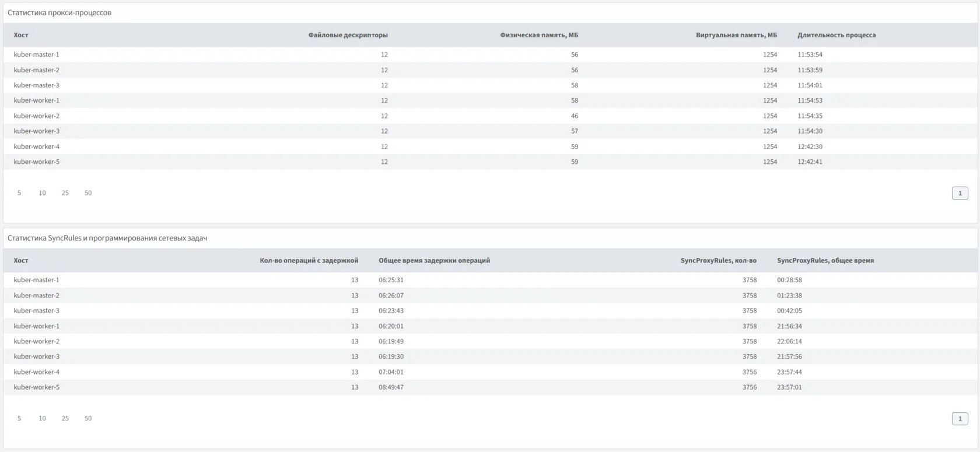The height and width of the screenshot is (452, 980).
Task: Click SyncProxyRules, общее время header
Action: (825, 261)
